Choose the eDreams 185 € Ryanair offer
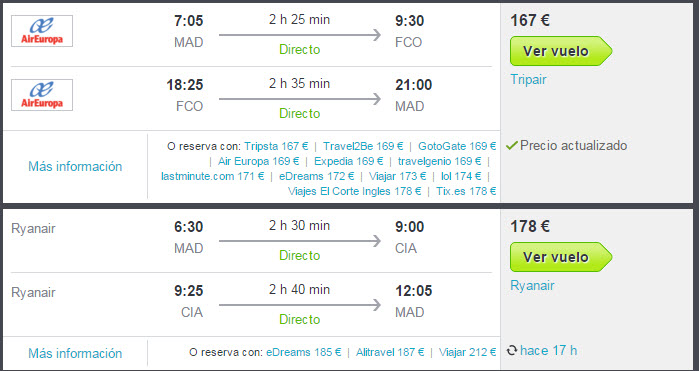699x371 pixels. [x=304, y=352]
